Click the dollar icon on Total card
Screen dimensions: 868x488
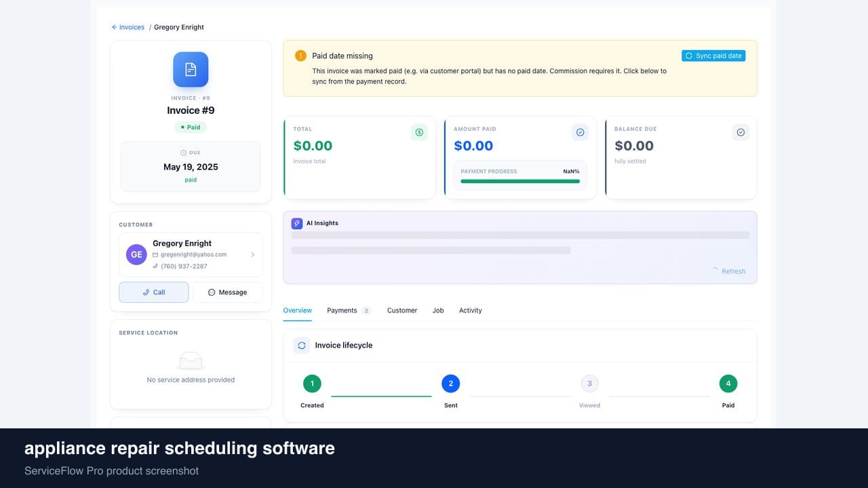[419, 132]
